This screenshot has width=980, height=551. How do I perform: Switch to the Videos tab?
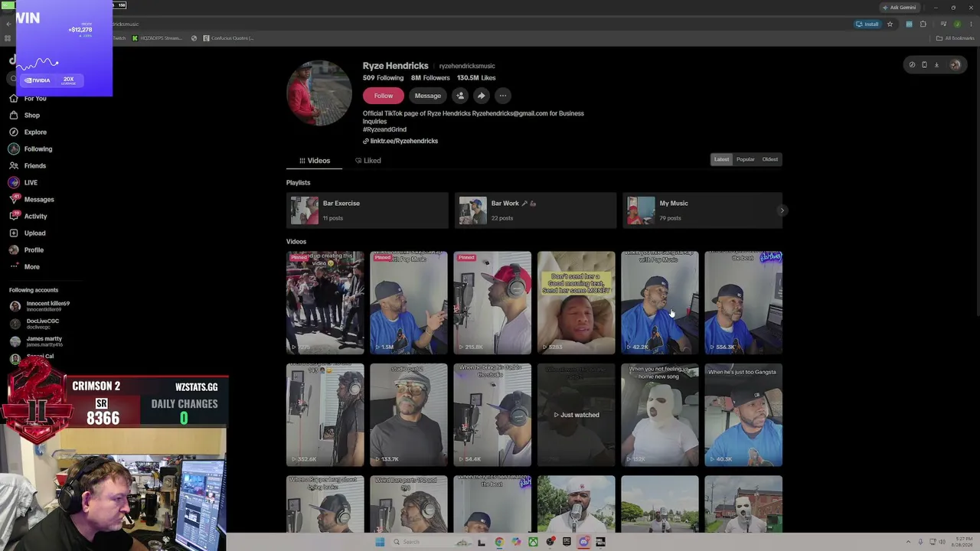pyautogui.click(x=315, y=161)
